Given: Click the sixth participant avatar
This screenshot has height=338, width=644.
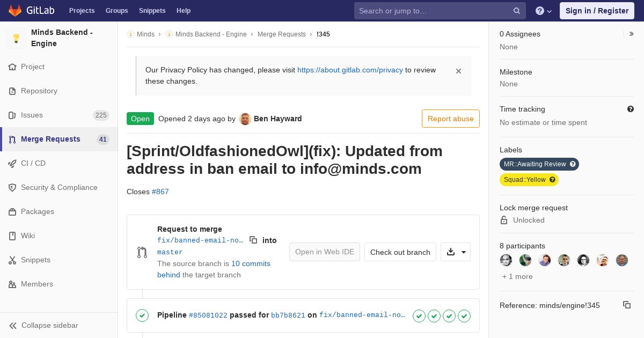Looking at the screenshot, I should point(603,260).
